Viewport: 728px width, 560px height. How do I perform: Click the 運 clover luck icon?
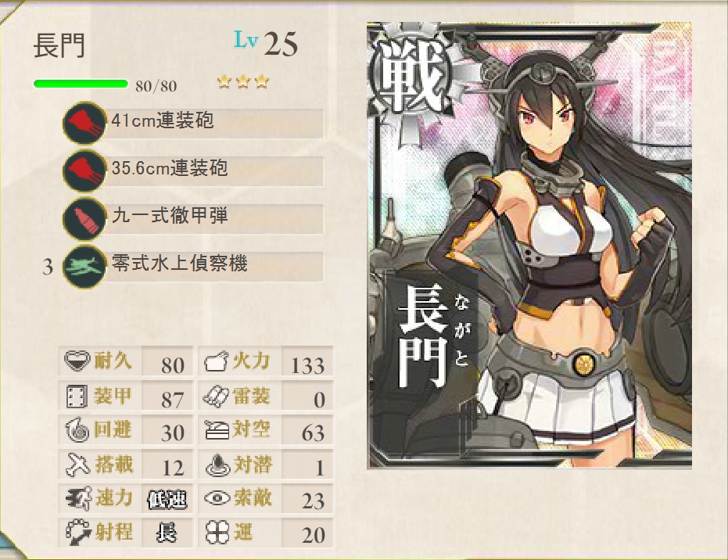click(x=217, y=533)
